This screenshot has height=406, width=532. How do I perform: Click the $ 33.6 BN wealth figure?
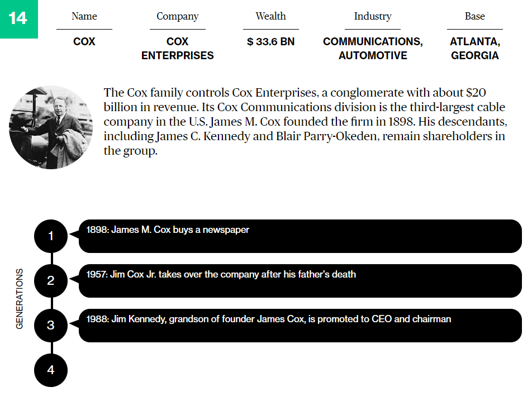[270, 42]
